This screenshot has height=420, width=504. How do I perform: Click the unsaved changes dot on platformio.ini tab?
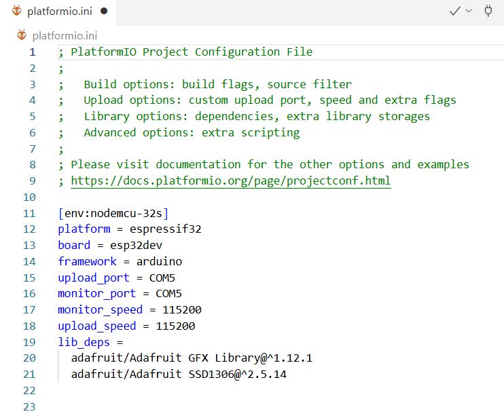click(104, 11)
